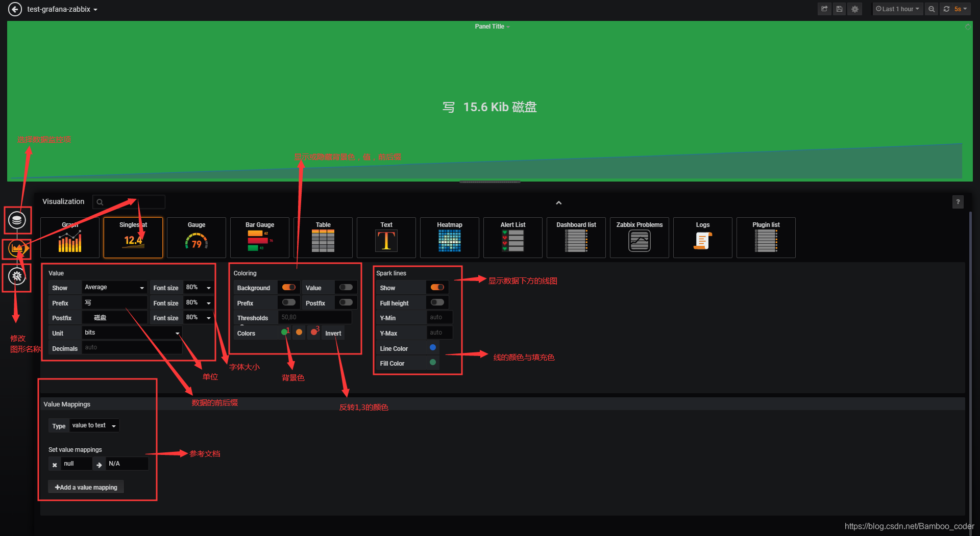This screenshot has width=980, height=536.
Task: Select the Singlestat visualization
Action: 133,238
